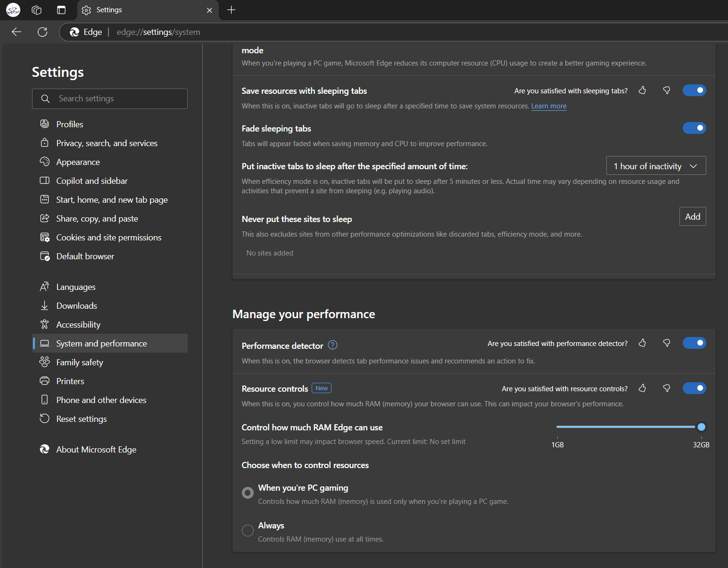
Task: Open Reset settings page
Action: pos(110,419)
